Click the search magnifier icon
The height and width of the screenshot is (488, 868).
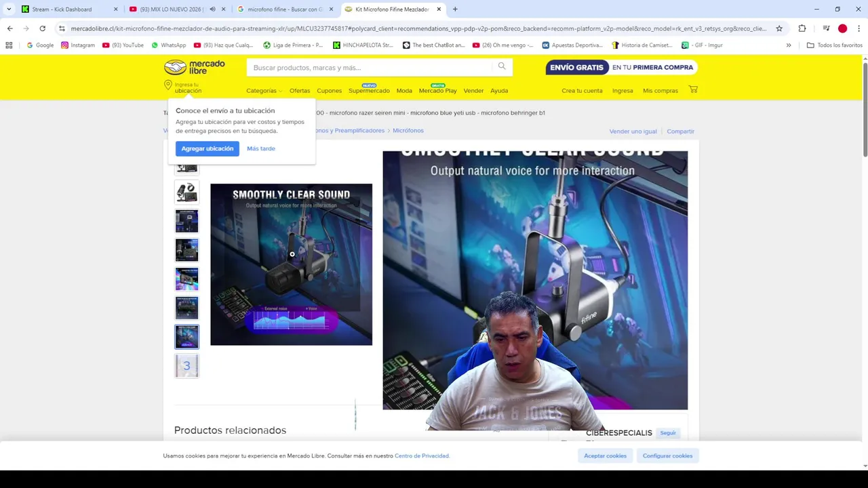(502, 66)
